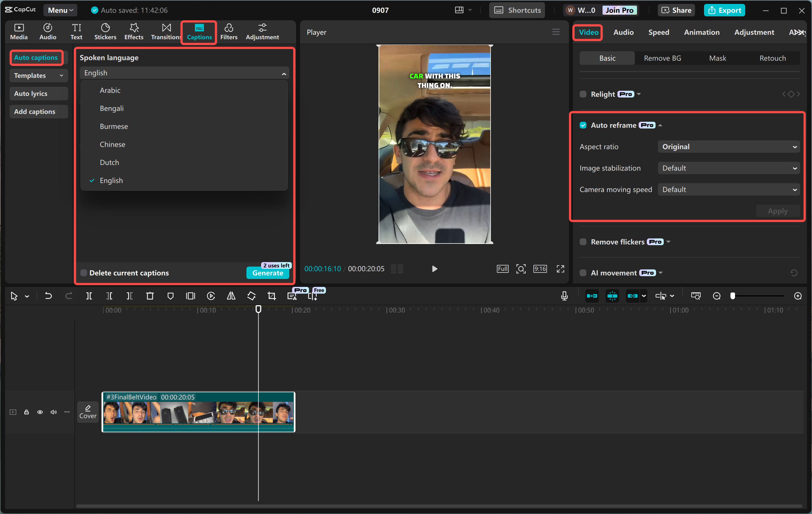Open the Aspect ratio dropdown

pos(728,147)
